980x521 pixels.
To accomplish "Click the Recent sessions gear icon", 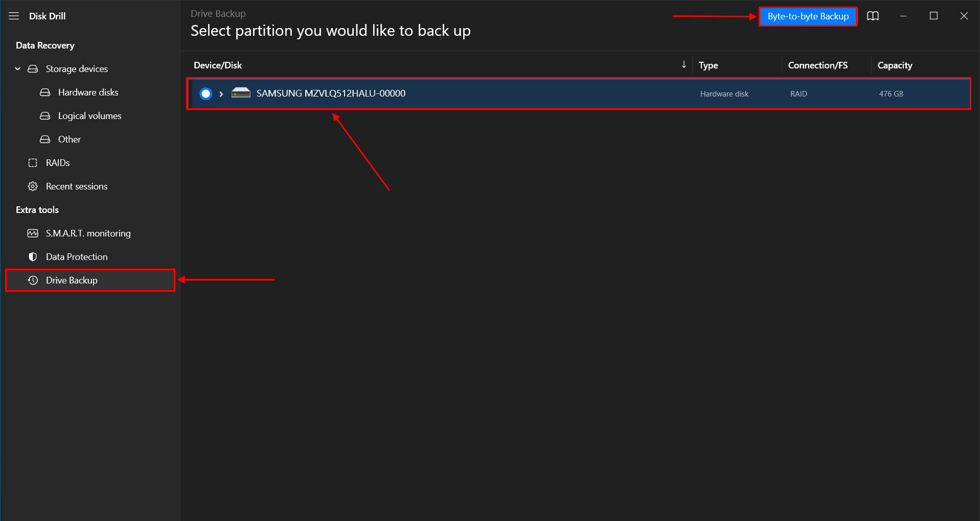I will point(33,186).
